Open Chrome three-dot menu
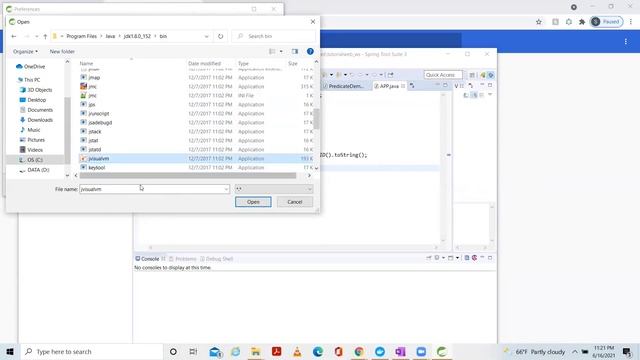 click(x=631, y=22)
